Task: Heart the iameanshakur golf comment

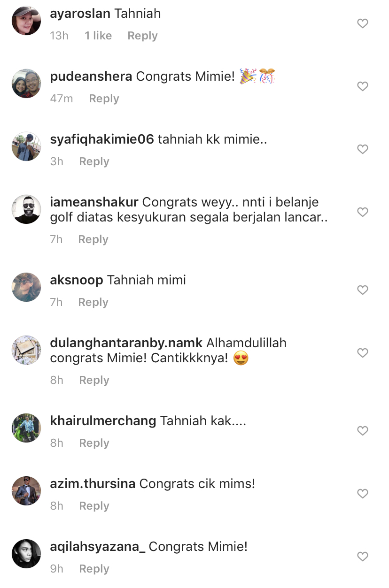Action: click(x=362, y=212)
